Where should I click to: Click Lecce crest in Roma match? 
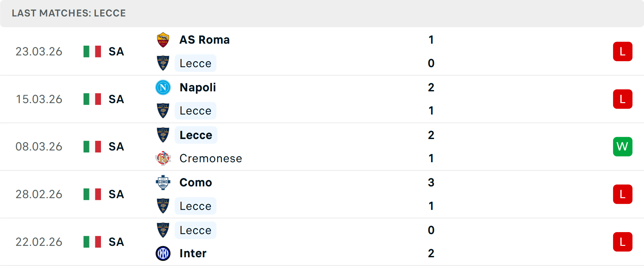163,63
